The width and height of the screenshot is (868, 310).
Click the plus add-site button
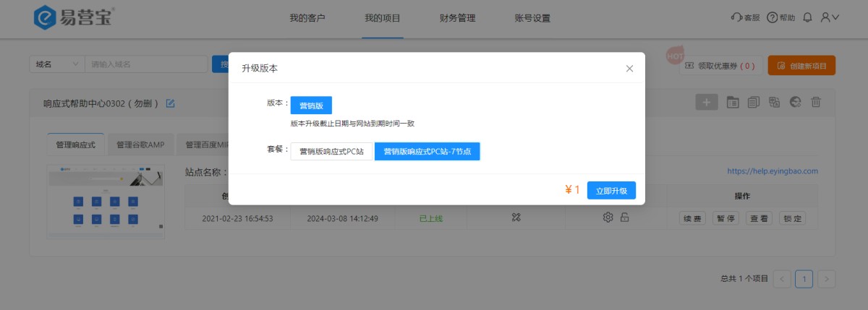[707, 102]
